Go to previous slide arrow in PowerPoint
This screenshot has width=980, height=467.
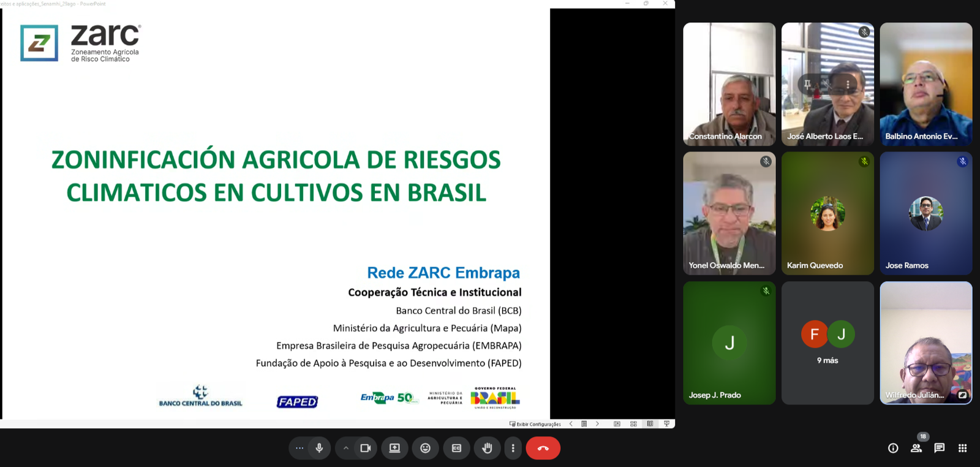(571, 423)
